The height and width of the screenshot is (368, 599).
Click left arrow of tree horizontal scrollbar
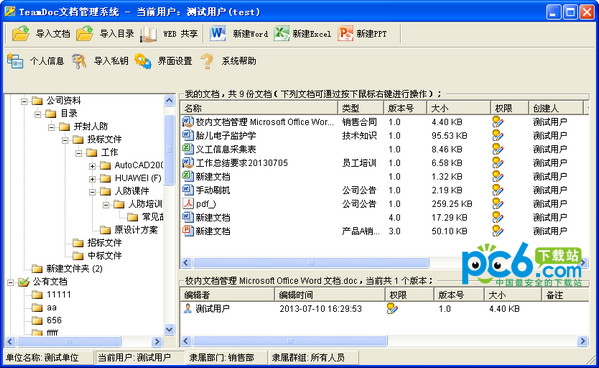pos(10,341)
